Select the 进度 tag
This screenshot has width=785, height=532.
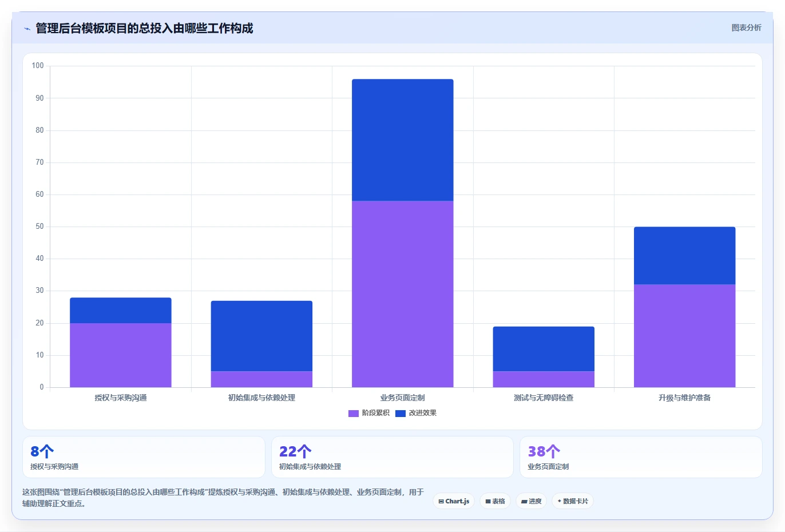coord(532,501)
